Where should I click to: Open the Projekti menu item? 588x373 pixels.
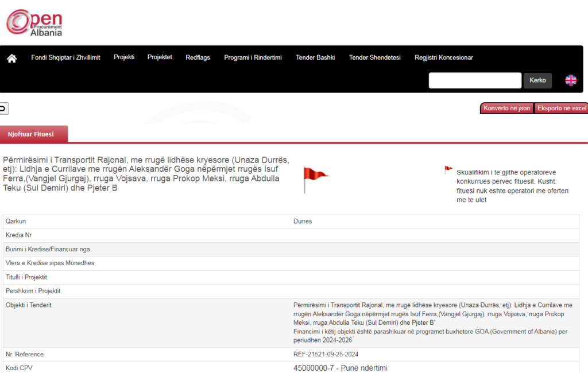[124, 57]
